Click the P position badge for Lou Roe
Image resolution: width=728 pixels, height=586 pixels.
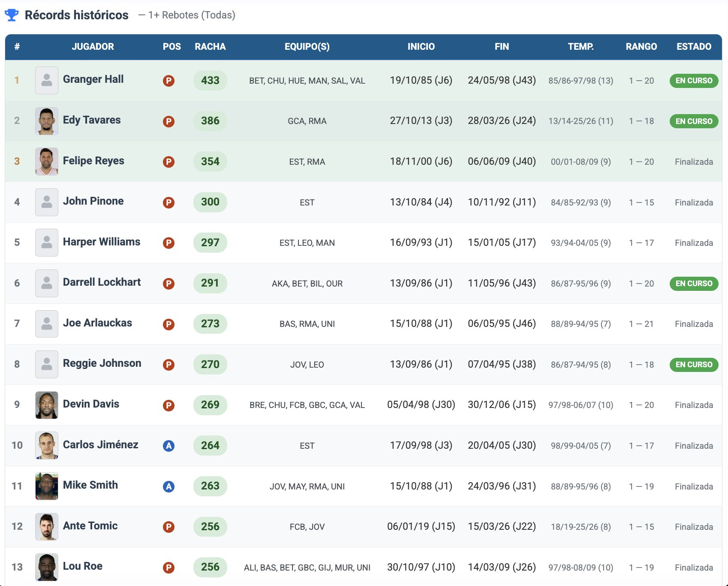[x=168, y=568]
